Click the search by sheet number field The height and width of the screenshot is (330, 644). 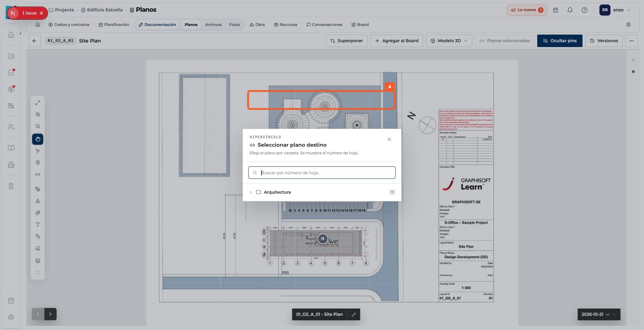pos(322,173)
